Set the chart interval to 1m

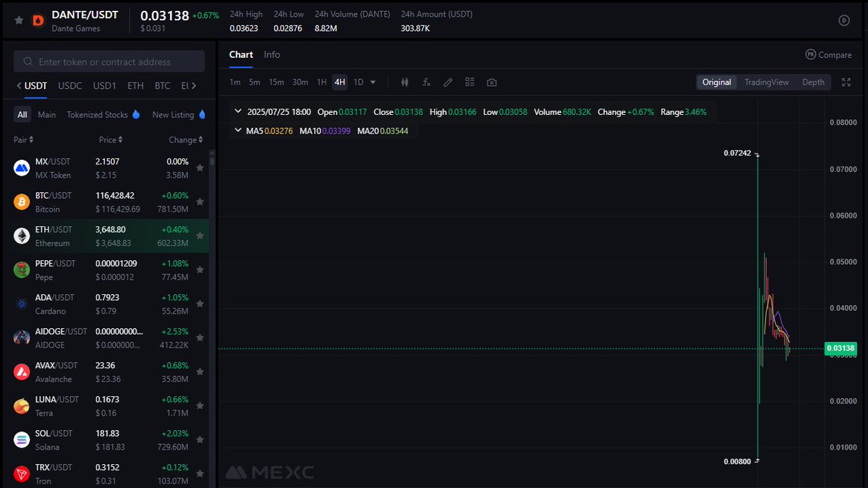point(235,82)
